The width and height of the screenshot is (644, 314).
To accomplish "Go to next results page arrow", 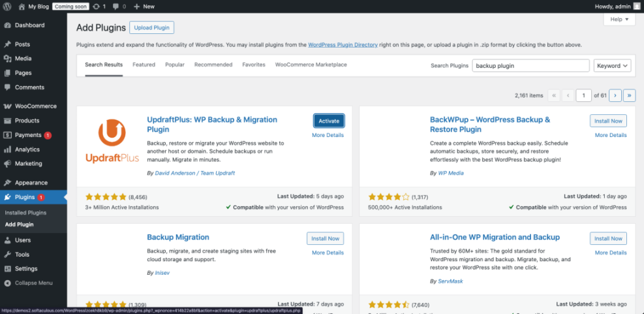I will (x=615, y=95).
